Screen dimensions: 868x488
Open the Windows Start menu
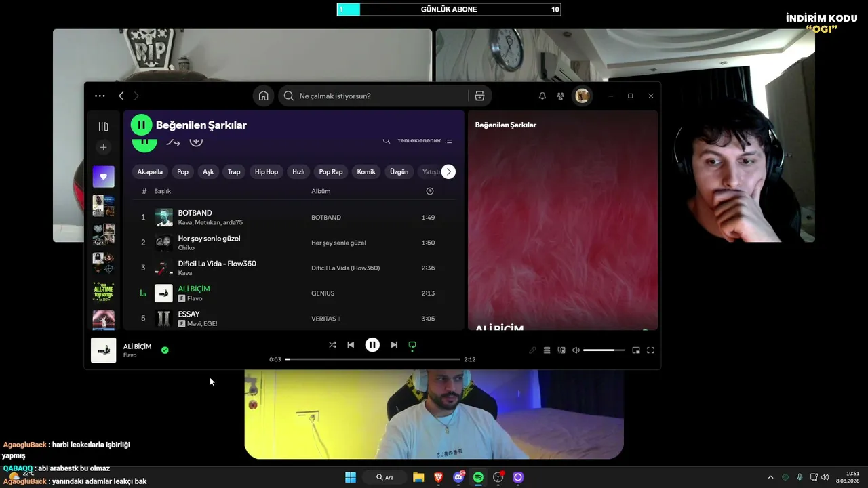pos(351,477)
